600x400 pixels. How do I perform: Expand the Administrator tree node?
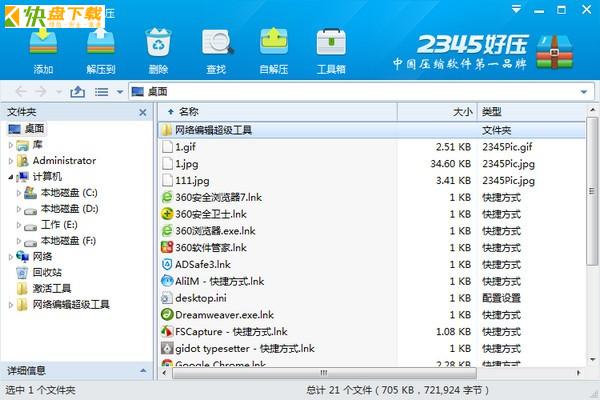(x=11, y=161)
